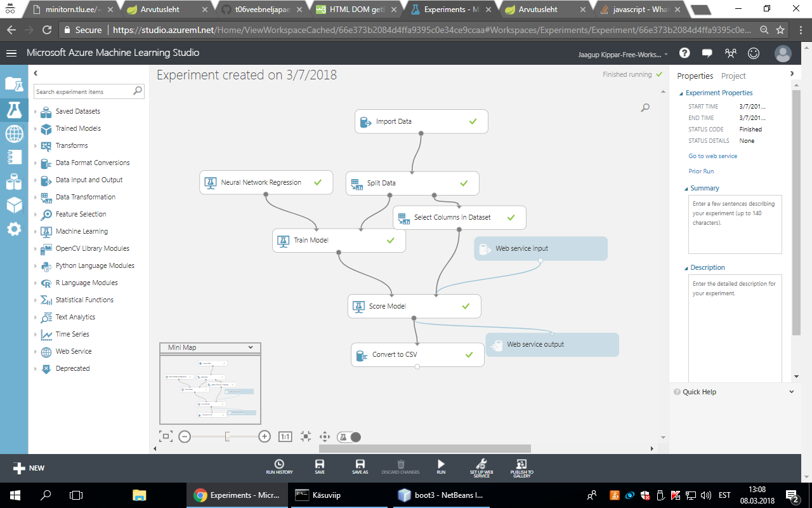Open the Settings gear icon in sidebar
The width and height of the screenshot is (812, 508).
pos(14,229)
